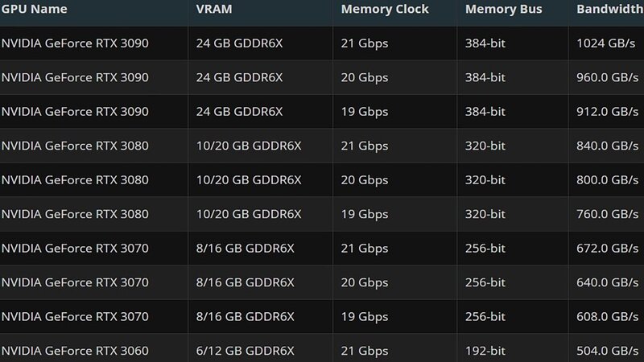This screenshot has width=644, height=362.
Task: Click the 640.0 GB/s bandwidth cell
Action: pos(608,282)
